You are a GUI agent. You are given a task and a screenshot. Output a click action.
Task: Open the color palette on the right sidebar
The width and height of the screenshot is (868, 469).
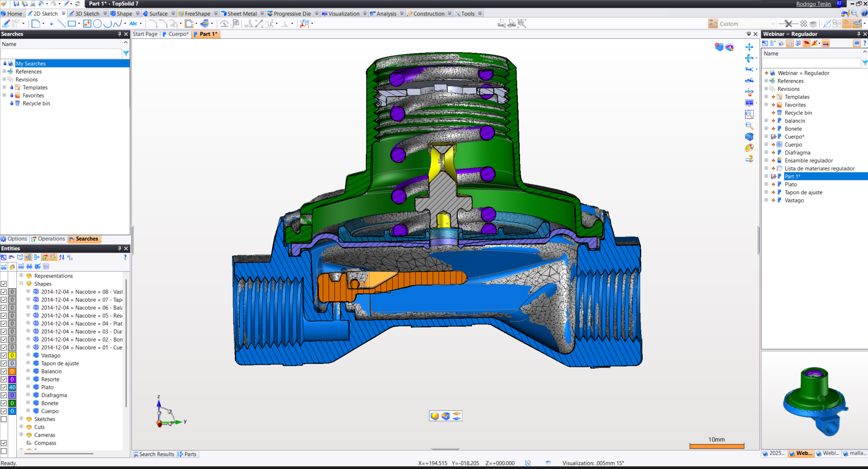tap(750, 147)
